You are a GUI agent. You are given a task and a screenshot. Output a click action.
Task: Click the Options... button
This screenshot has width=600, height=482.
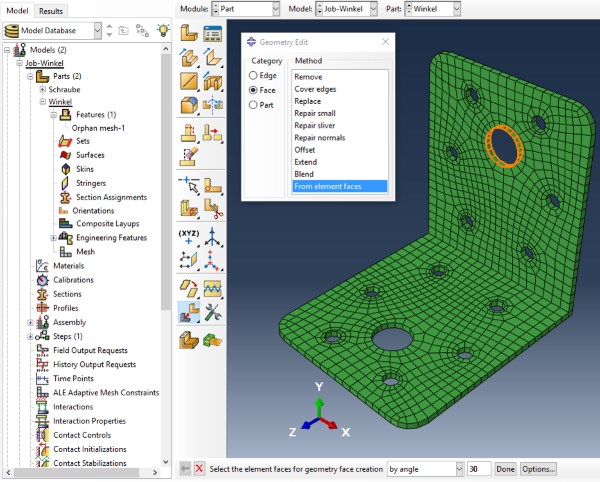pyautogui.click(x=538, y=469)
